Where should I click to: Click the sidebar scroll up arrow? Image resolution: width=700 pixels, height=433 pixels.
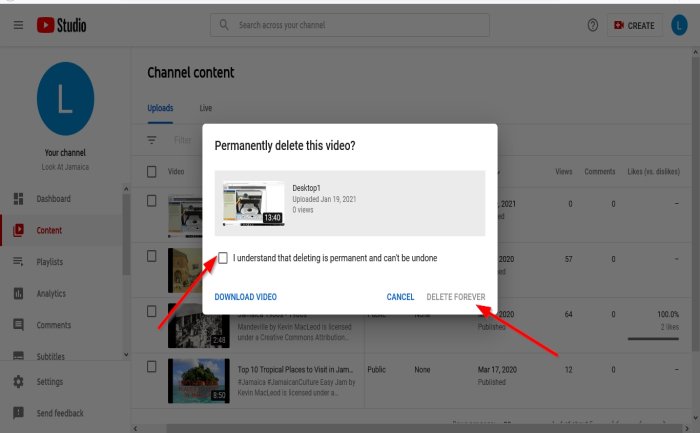click(x=126, y=189)
